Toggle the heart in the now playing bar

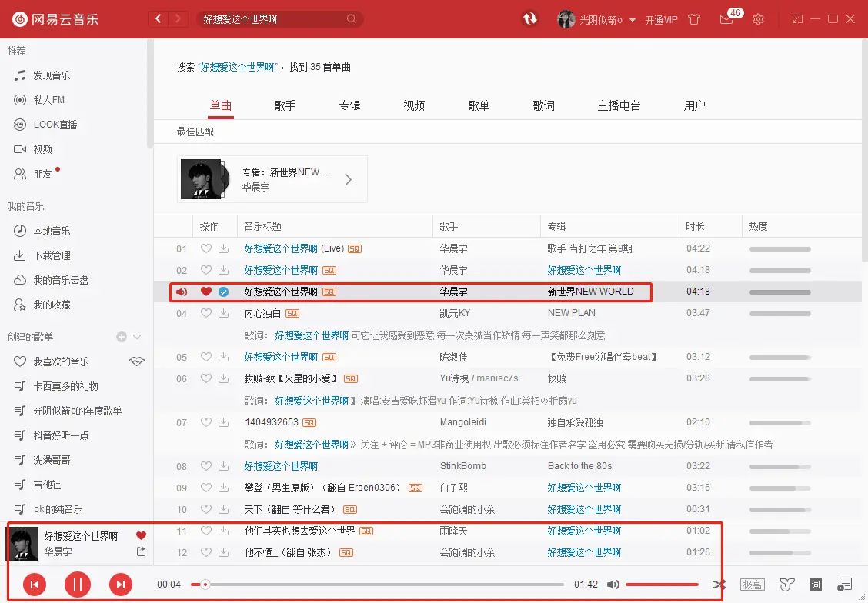[x=141, y=535]
